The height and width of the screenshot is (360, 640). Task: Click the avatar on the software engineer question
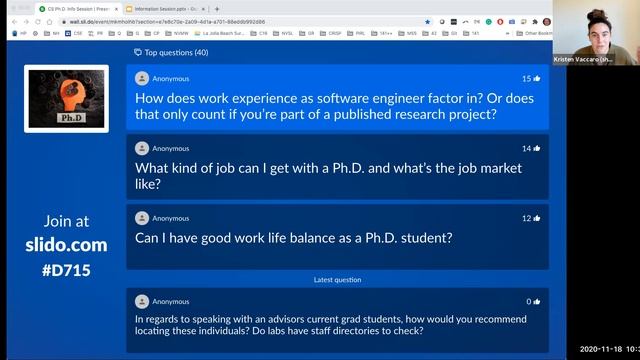tap(142, 78)
